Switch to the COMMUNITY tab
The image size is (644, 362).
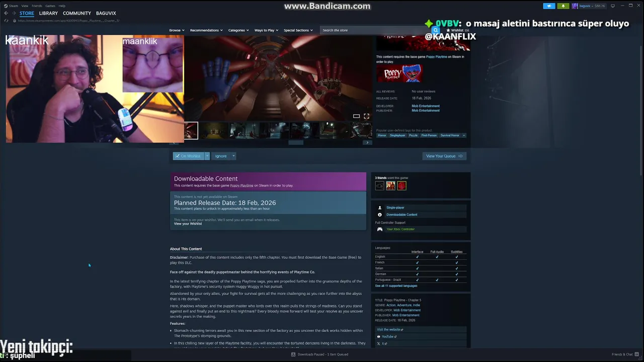[77, 13]
